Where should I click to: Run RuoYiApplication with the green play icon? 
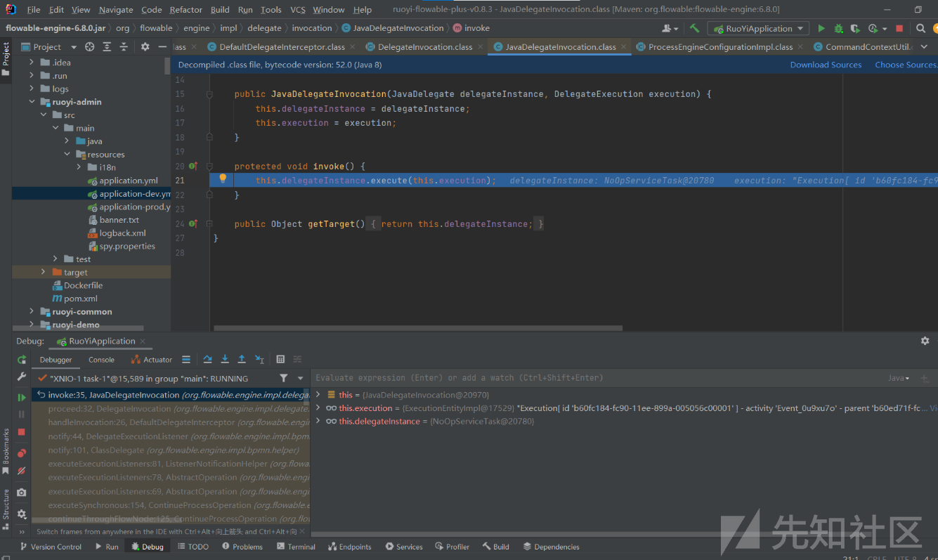tap(821, 28)
